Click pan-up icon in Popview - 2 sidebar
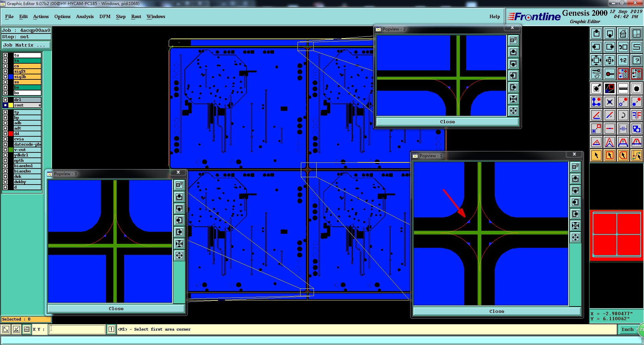 513,52
